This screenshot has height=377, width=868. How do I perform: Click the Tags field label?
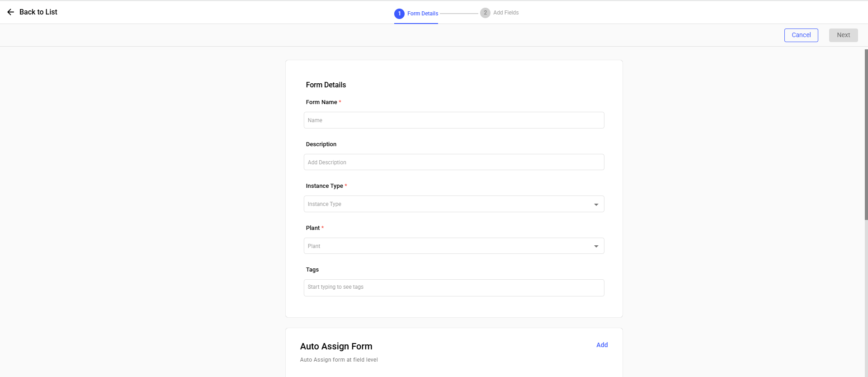coord(312,270)
